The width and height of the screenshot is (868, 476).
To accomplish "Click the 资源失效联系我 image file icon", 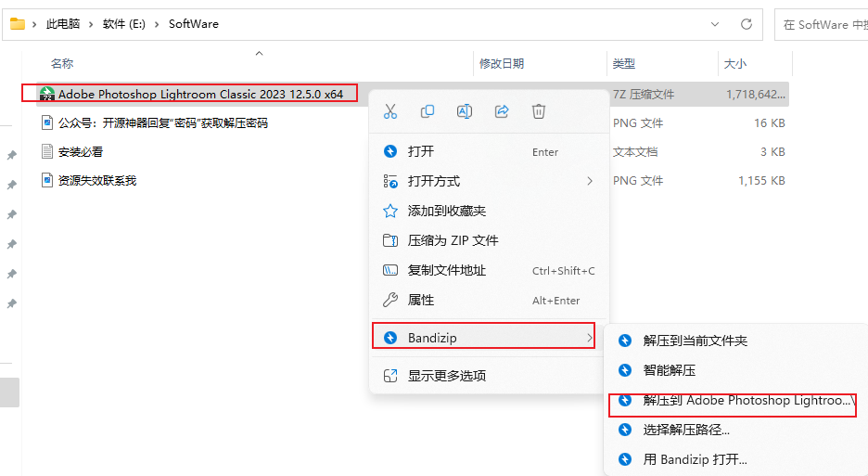I will coord(47,180).
